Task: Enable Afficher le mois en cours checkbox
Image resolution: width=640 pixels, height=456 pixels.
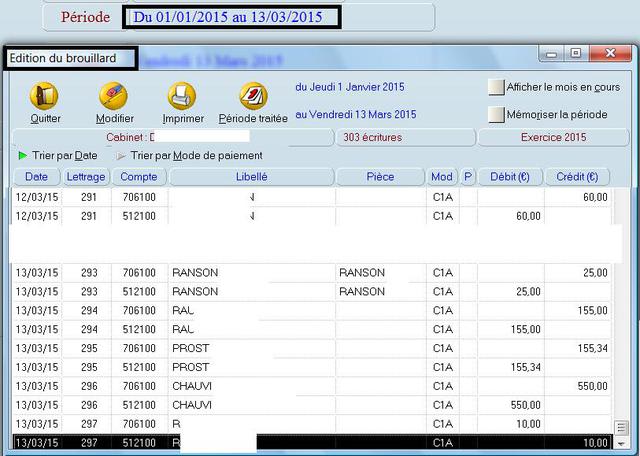Action: pyautogui.click(x=496, y=88)
